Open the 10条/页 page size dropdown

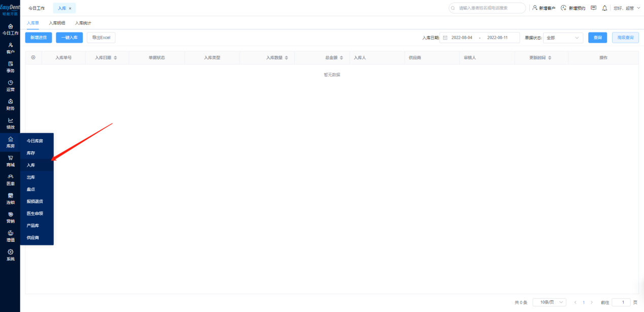550,302
